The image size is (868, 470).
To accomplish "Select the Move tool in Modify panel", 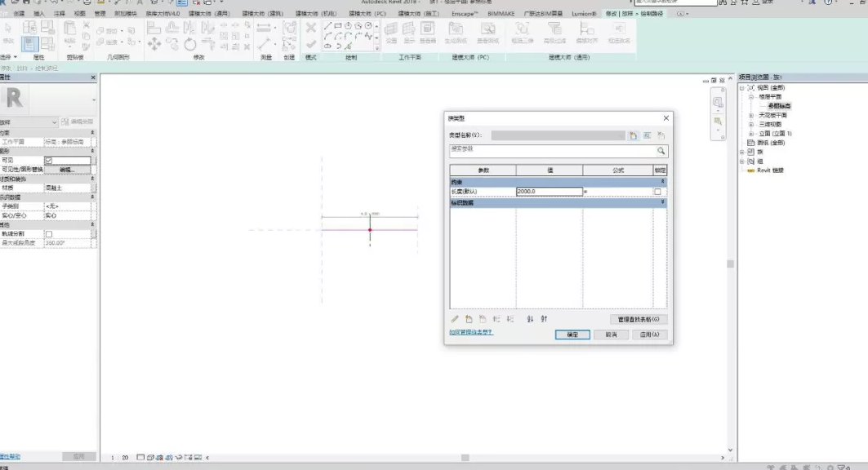I will [154, 44].
